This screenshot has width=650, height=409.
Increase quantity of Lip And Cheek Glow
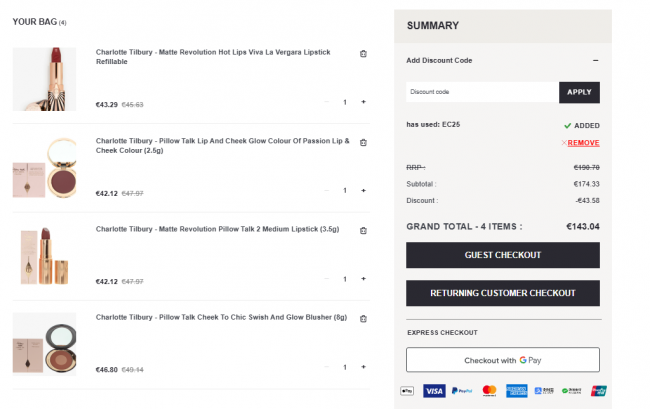[x=363, y=191]
